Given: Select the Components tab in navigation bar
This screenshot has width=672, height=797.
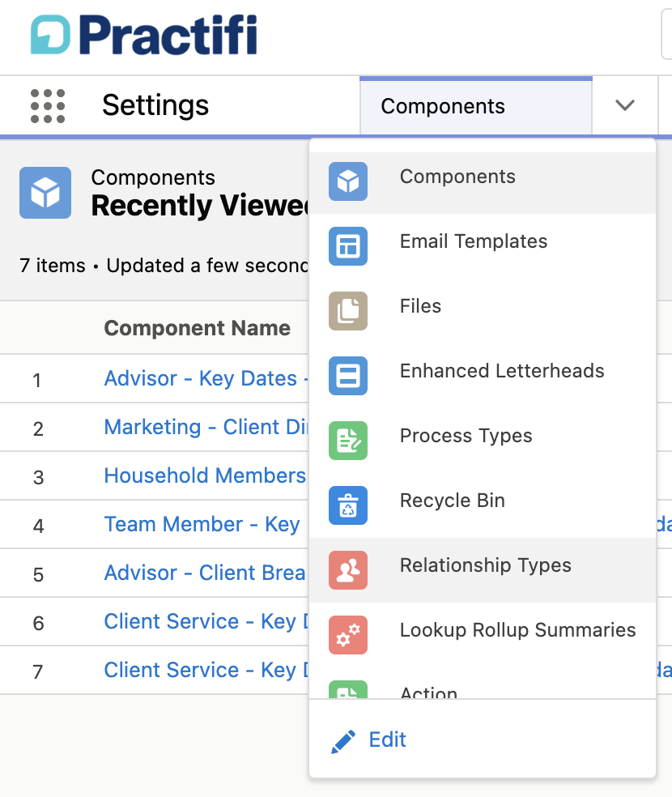Looking at the screenshot, I should (x=476, y=106).
